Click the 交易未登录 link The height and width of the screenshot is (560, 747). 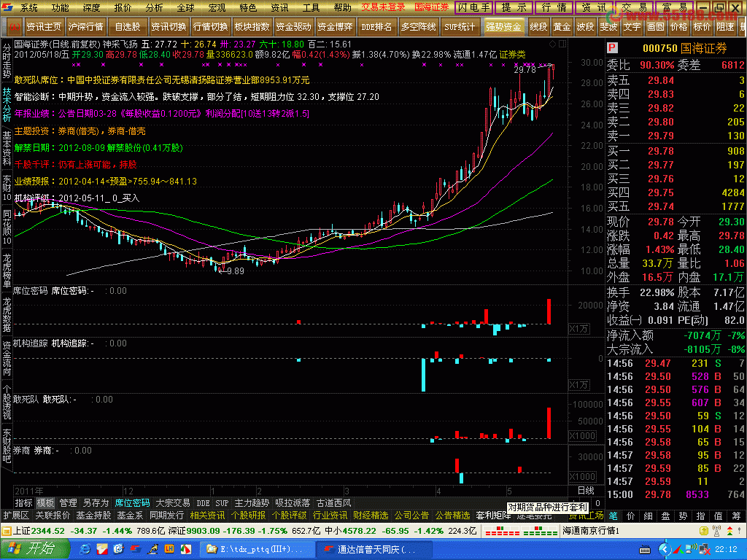[x=382, y=7]
